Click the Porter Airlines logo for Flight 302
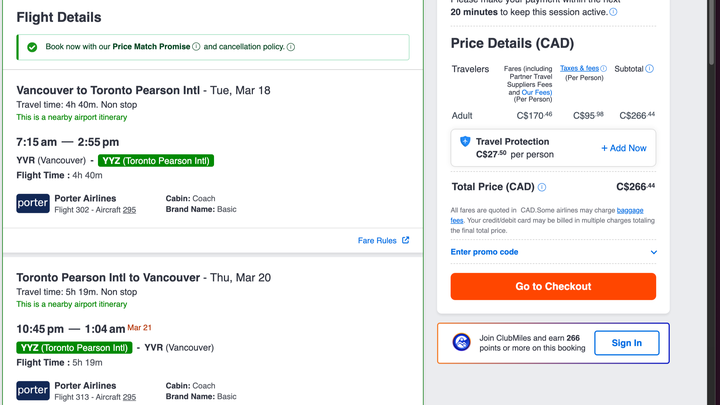 pyautogui.click(x=33, y=203)
